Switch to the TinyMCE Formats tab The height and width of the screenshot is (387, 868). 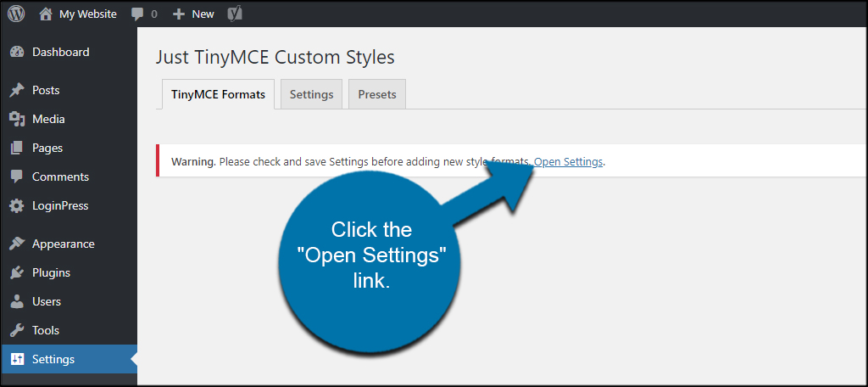click(x=218, y=94)
